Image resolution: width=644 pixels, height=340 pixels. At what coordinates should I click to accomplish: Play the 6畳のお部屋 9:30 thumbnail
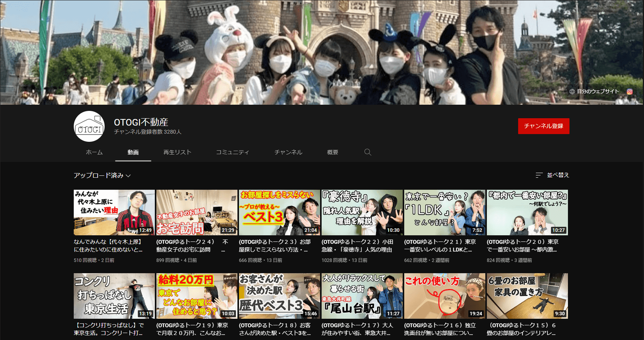pyautogui.click(x=527, y=296)
